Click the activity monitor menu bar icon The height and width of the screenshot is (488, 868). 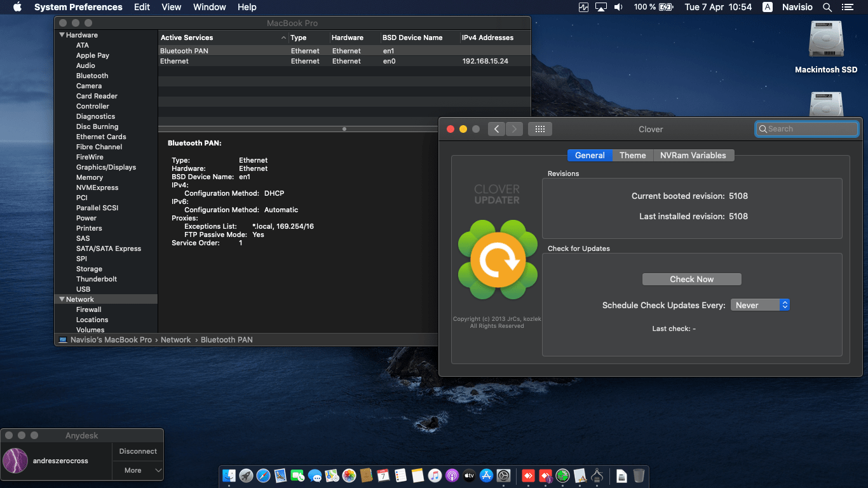pos(584,7)
